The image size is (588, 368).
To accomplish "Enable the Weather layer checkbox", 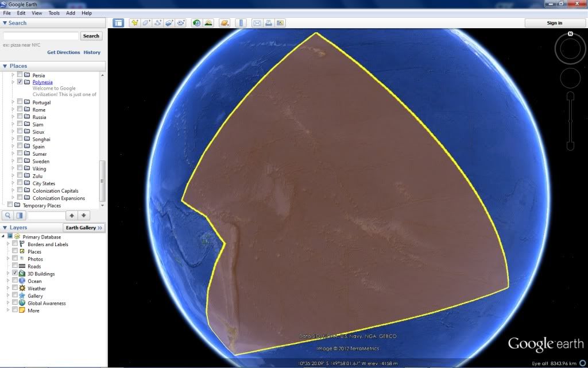I will (15, 287).
